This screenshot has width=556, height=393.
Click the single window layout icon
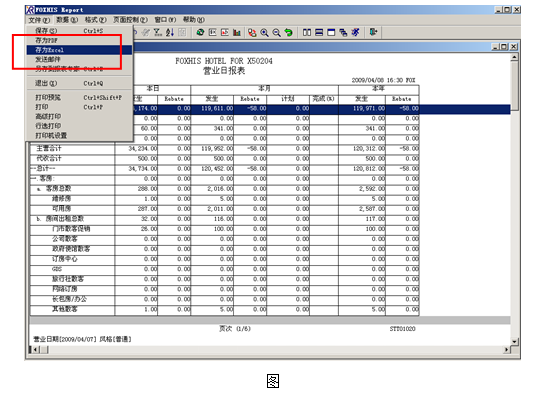[x=331, y=33]
